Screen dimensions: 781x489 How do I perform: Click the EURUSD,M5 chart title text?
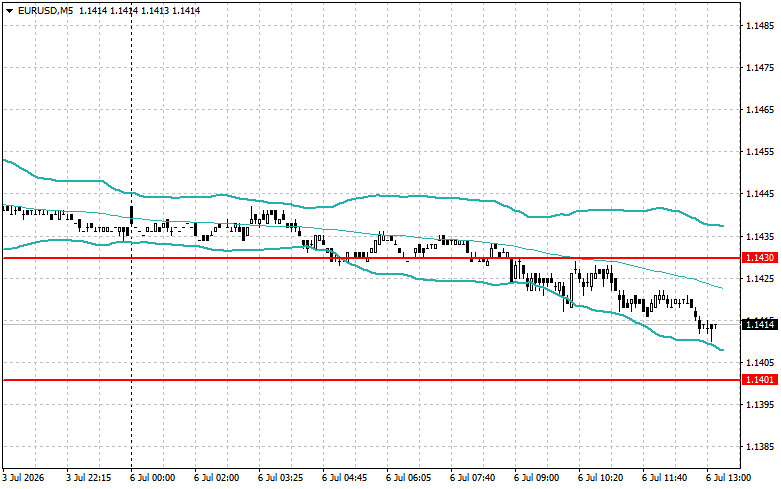pos(45,10)
